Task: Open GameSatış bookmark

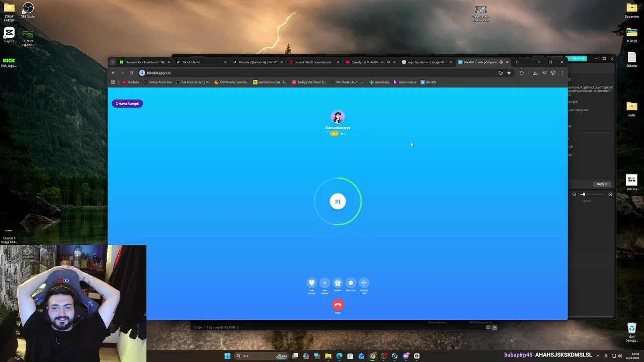Action: tap(379, 82)
